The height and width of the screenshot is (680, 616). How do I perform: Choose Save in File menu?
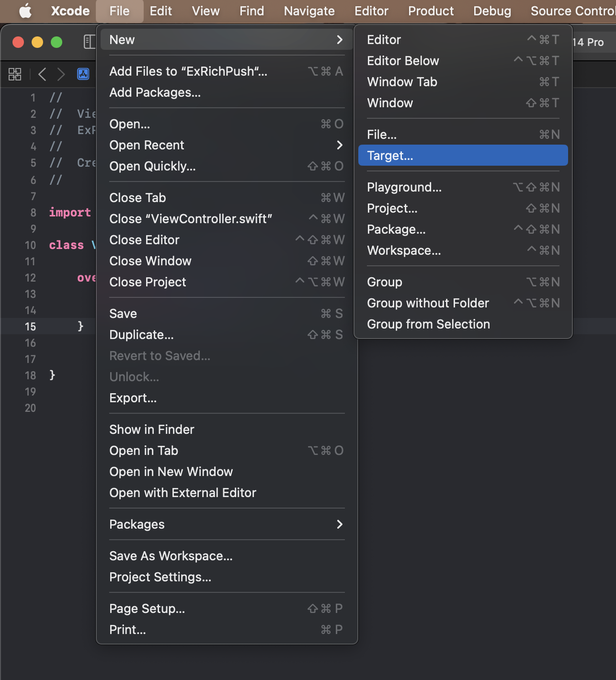click(227, 314)
